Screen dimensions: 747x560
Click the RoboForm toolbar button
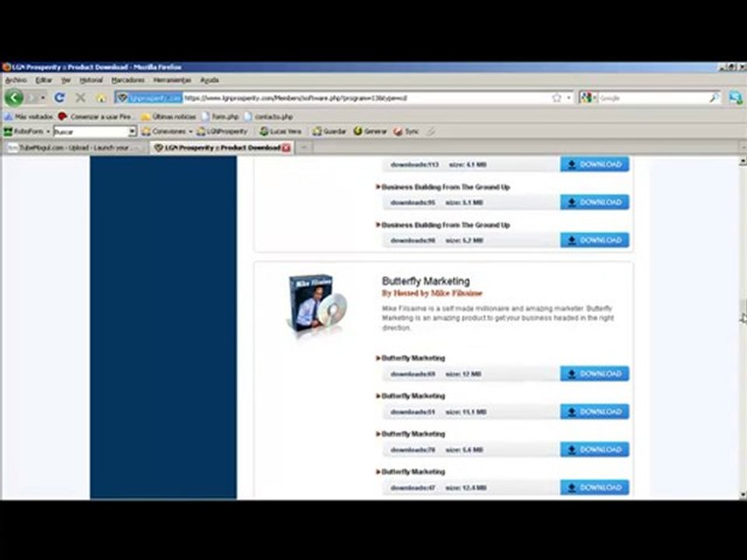click(24, 131)
